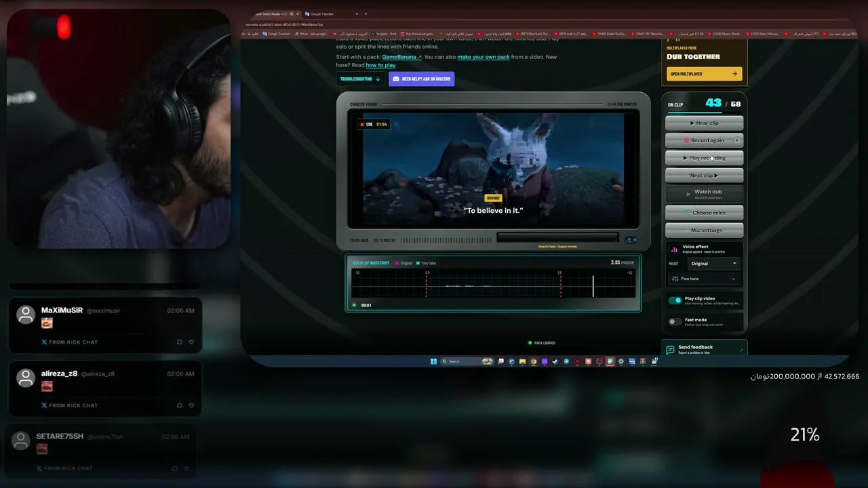Start the Watch dub playback
The height and width of the screenshot is (488, 868).
pos(704,194)
